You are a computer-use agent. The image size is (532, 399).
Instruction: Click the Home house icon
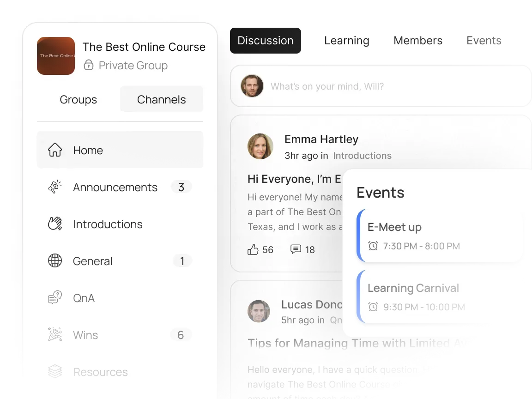pos(54,150)
